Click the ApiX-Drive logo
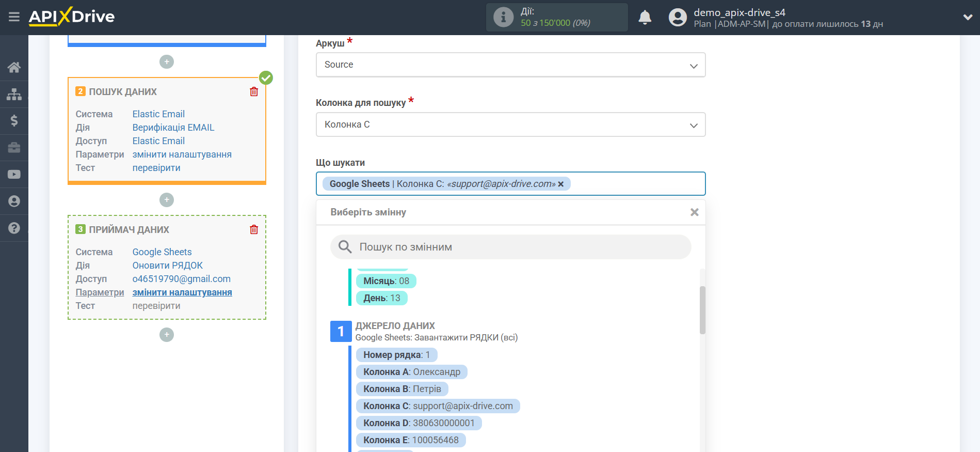This screenshot has width=980, height=452. [x=72, y=17]
